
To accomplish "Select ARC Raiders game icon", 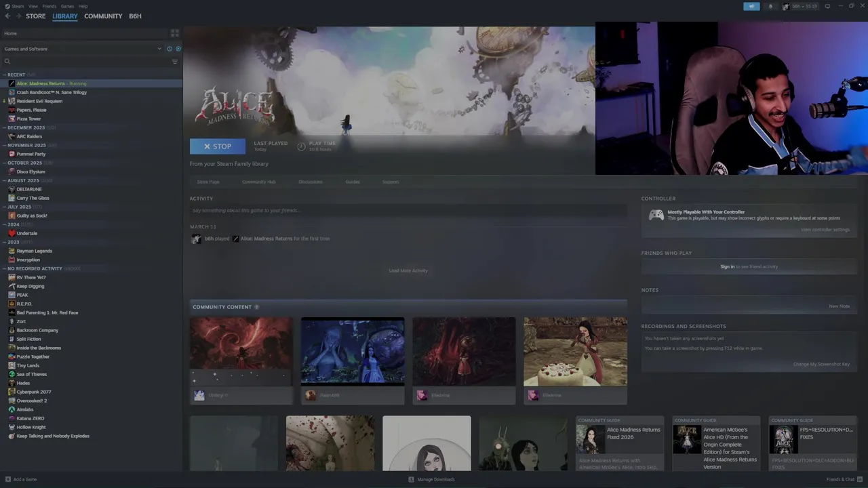I will tap(12, 136).
